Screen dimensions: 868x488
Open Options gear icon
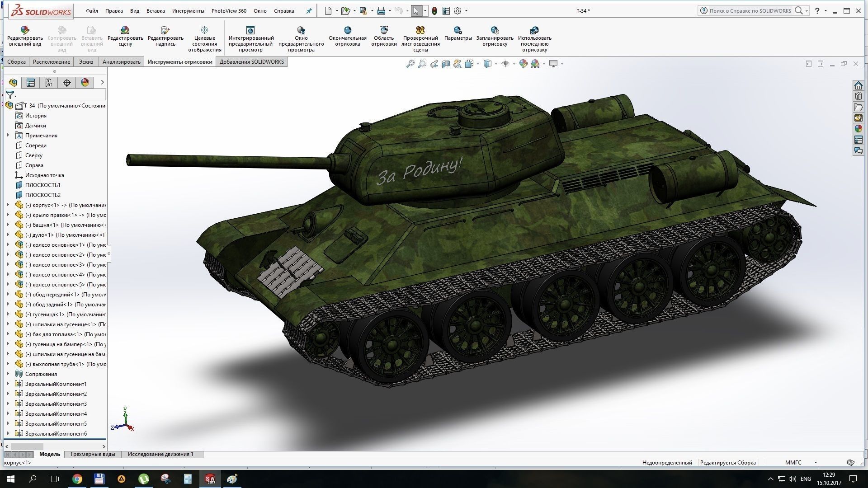(x=458, y=11)
